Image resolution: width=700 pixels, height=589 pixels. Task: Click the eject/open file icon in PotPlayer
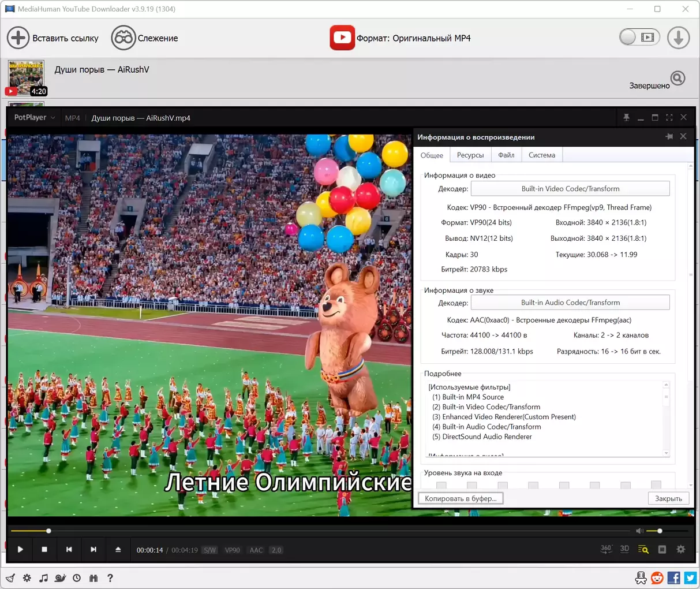tap(118, 550)
